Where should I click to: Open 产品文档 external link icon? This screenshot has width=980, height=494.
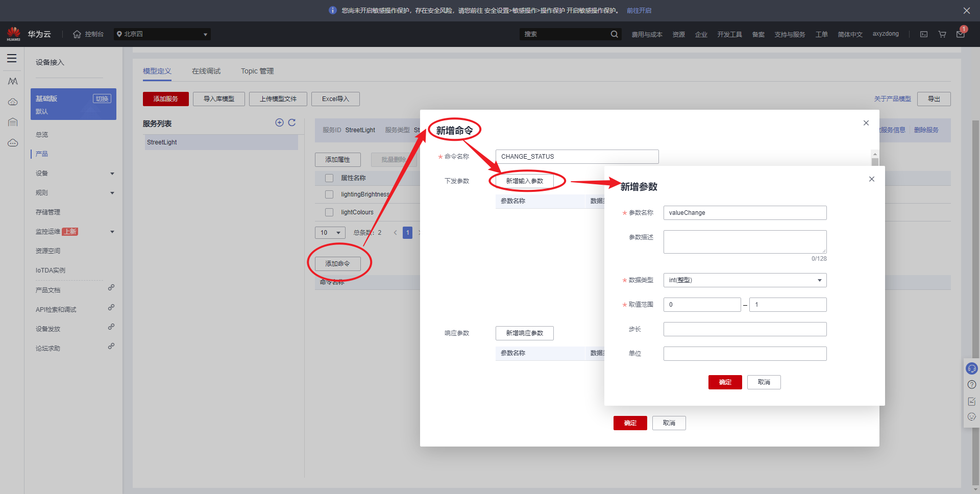pos(111,288)
